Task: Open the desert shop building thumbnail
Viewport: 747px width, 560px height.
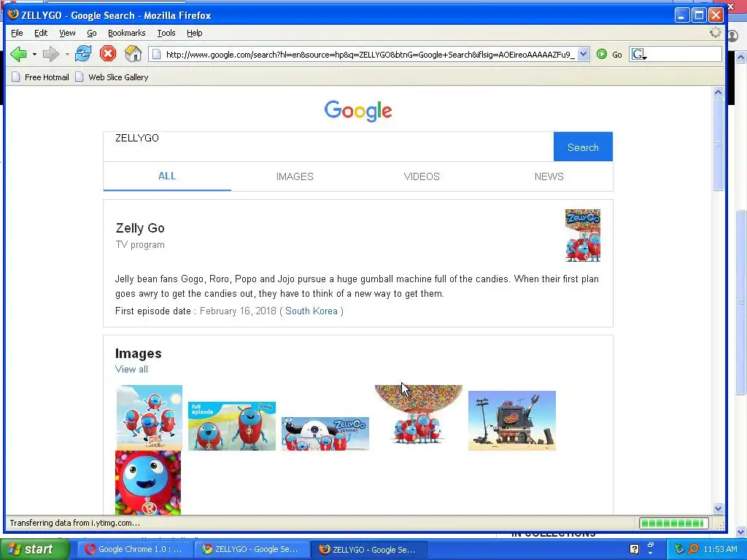Action: tap(512, 421)
